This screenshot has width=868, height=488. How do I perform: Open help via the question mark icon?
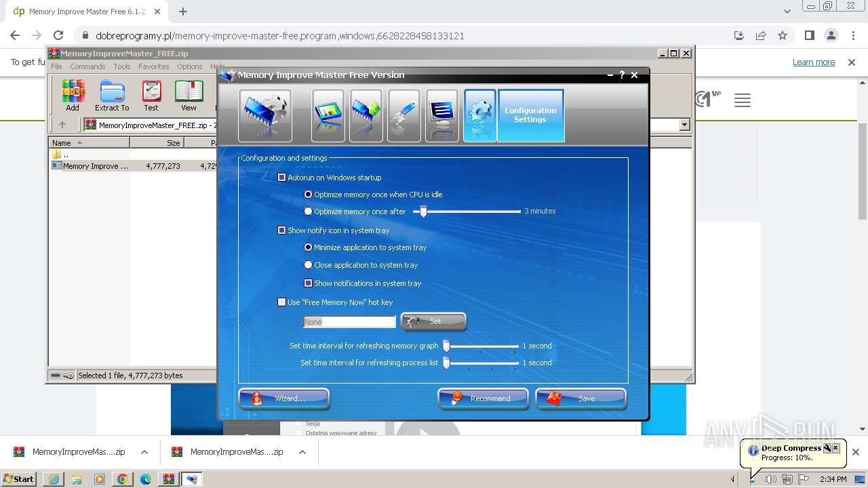[622, 75]
